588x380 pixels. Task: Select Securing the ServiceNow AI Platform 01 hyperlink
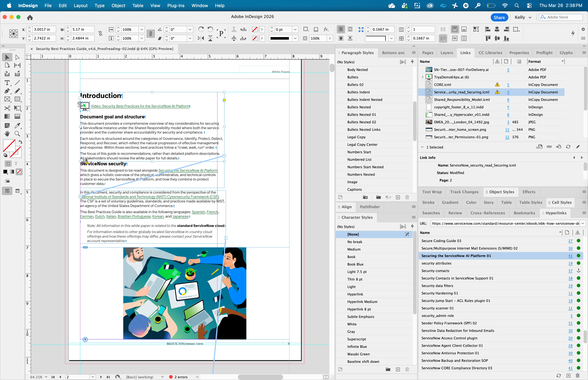[456, 256]
